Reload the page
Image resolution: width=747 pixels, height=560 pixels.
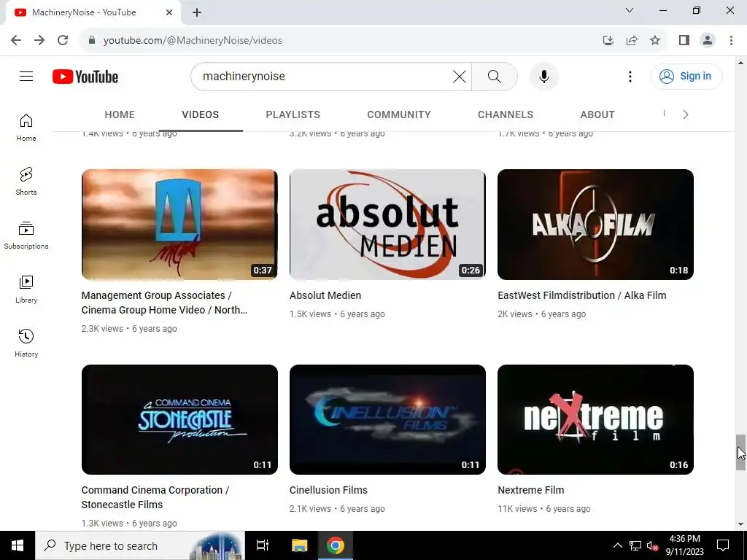(x=63, y=40)
